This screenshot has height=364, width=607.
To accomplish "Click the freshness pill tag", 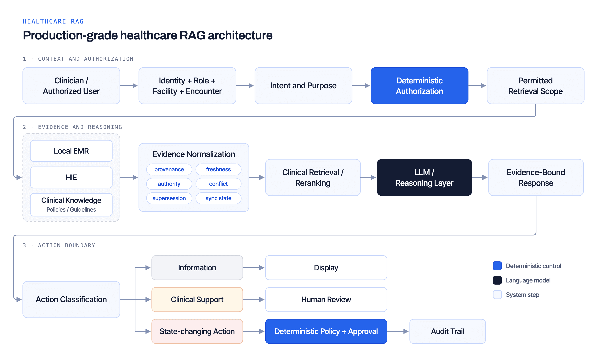I will (x=218, y=169).
